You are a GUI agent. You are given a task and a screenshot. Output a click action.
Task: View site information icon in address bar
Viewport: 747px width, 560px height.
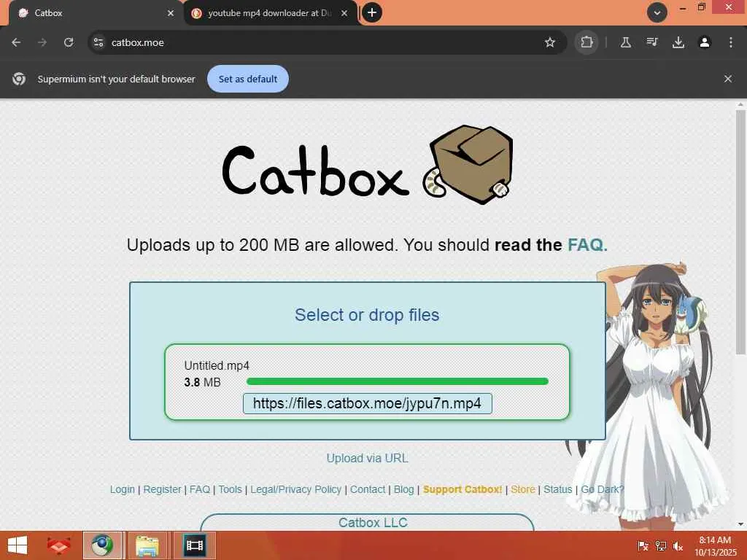point(98,42)
